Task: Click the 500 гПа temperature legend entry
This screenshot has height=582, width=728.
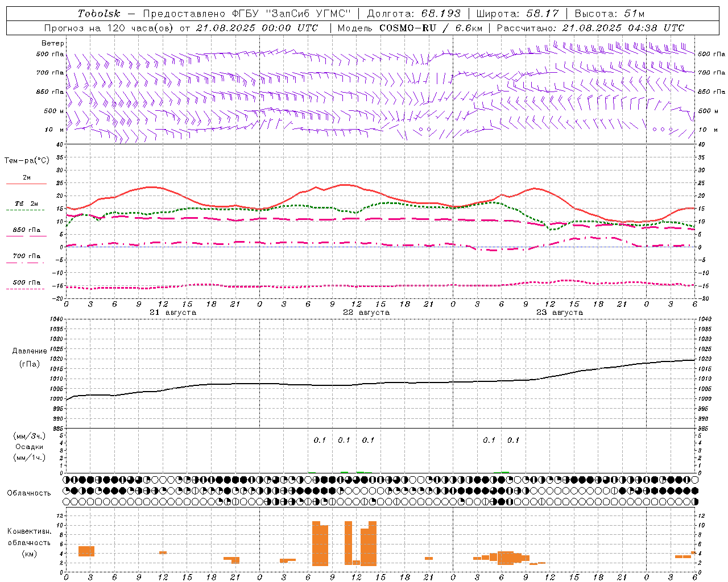Action: pyautogui.click(x=27, y=282)
